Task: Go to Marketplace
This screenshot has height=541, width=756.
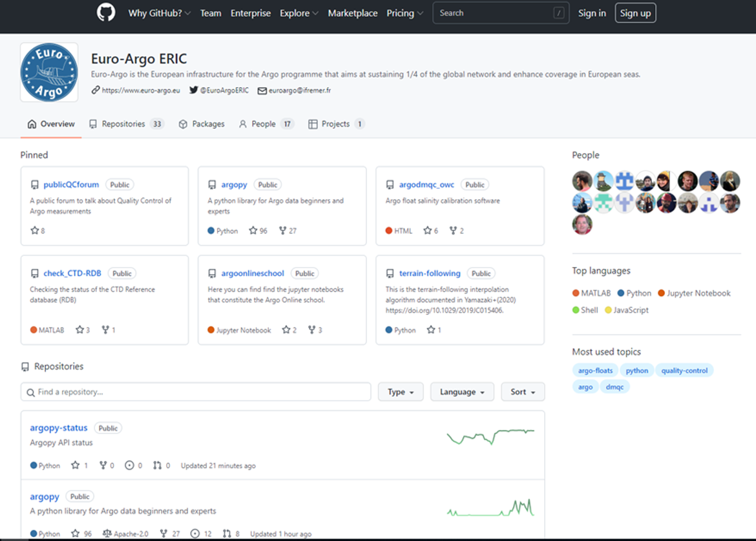Action: click(x=352, y=13)
